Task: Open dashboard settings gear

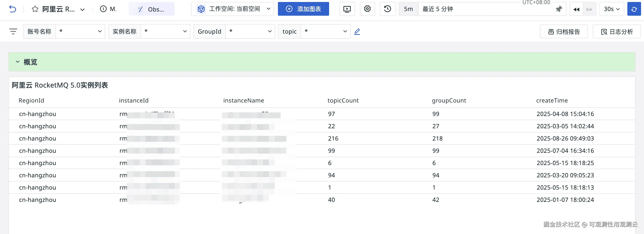Action: 367,9
